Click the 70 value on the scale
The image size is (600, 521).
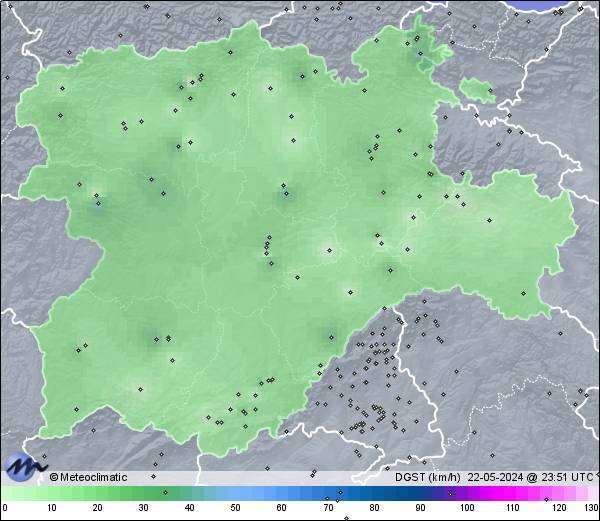click(x=328, y=508)
